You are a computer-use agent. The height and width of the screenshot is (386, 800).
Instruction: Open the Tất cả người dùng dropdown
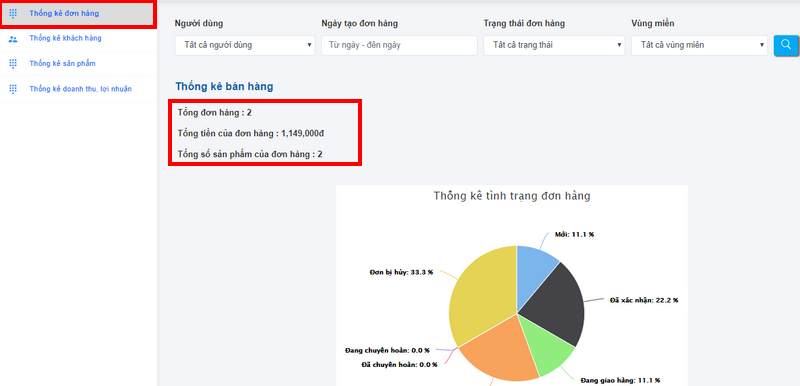tap(245, 45)
